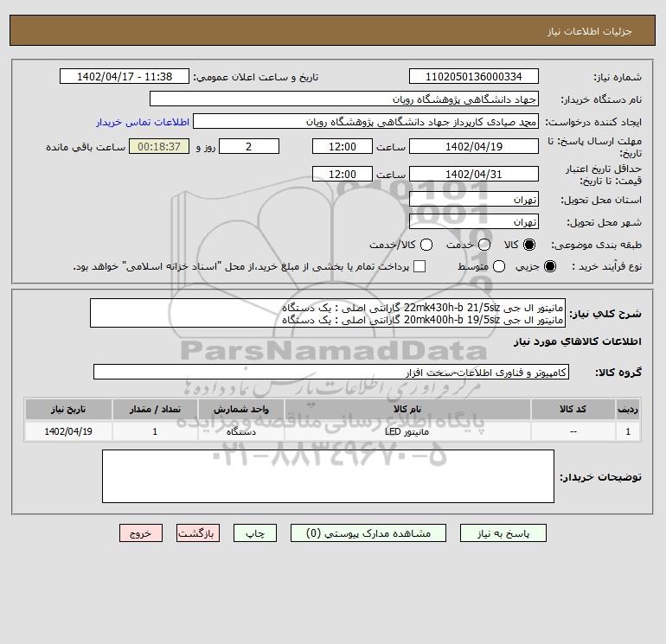
Task: Click the need number field 1102050136000334
Action: [474, 76]
